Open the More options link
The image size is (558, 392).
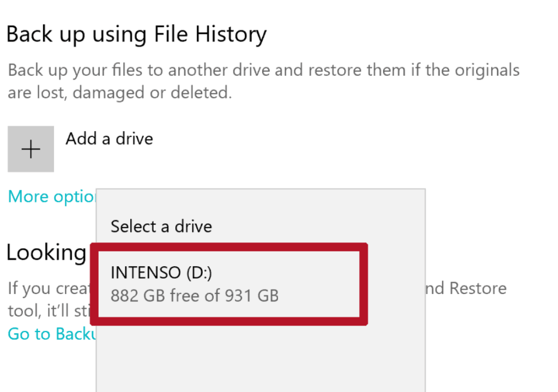52,197
